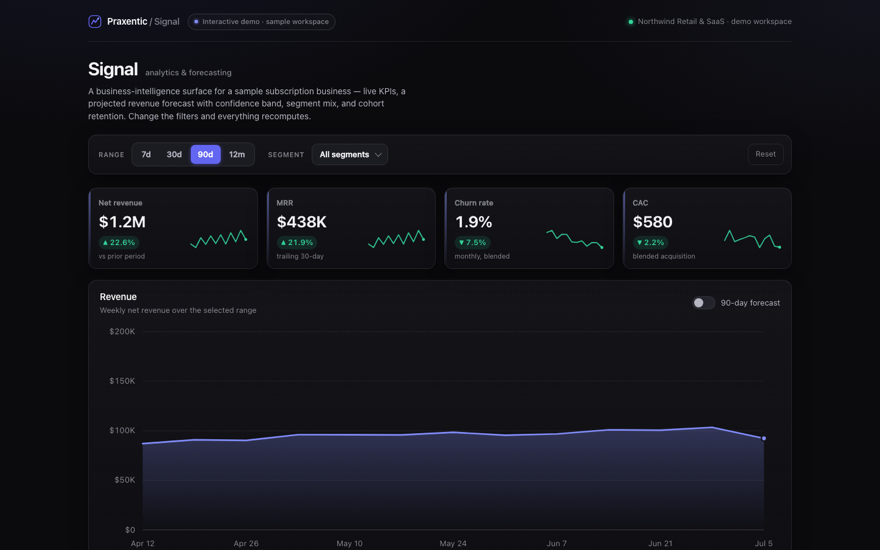Screen dimensions: 880x550
Task: Click the May 10 x-axis label
Action: click(x=349, y=543)
